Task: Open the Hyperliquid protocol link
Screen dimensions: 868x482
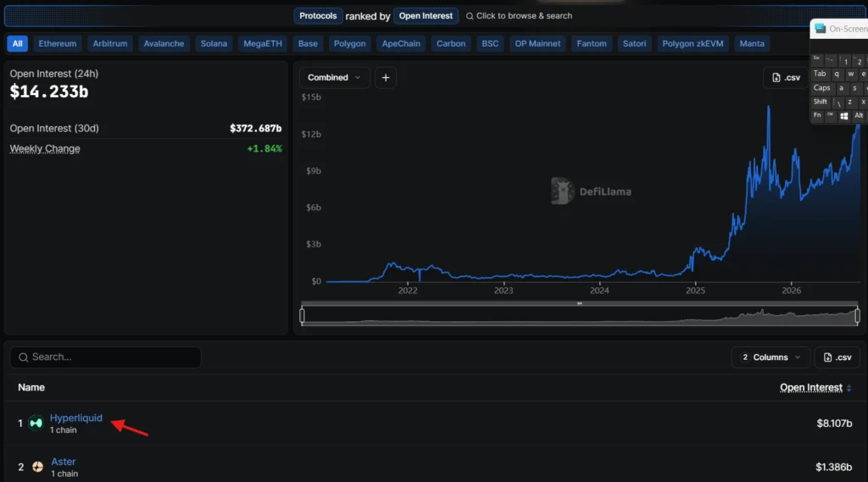Action: [x=75, y=418]
